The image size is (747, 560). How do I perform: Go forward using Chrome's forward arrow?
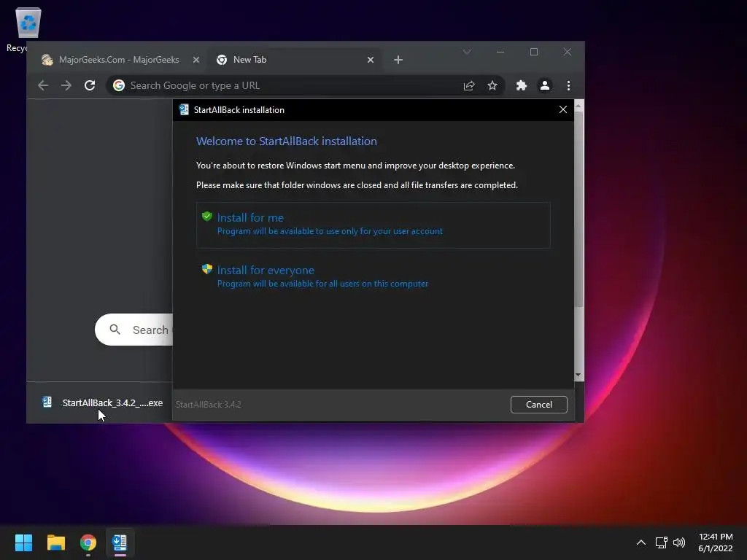[x=66, y=85]
